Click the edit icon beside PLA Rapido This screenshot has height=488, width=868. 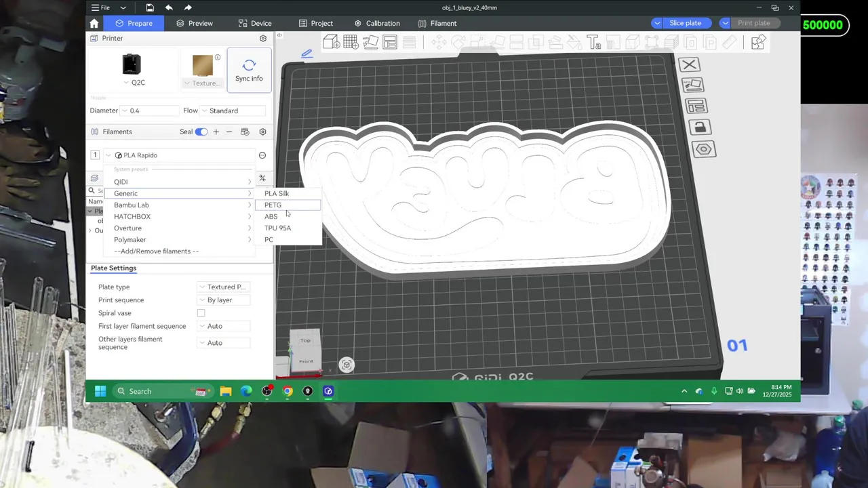tap(262, 155)
